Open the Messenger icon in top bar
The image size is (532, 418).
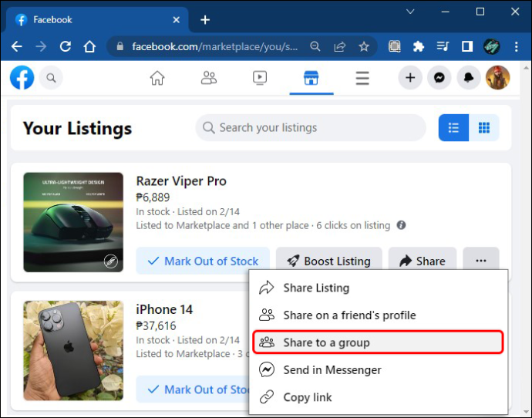439,78
